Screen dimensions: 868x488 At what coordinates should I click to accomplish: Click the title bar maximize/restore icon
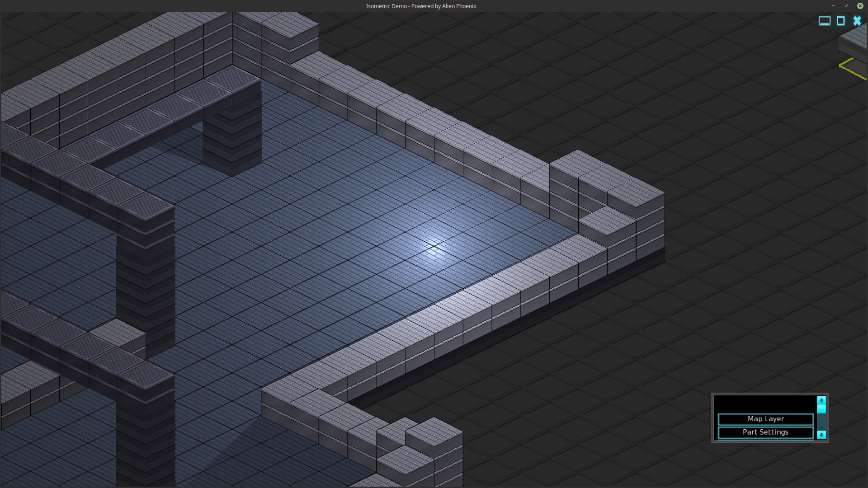(846, 6)
